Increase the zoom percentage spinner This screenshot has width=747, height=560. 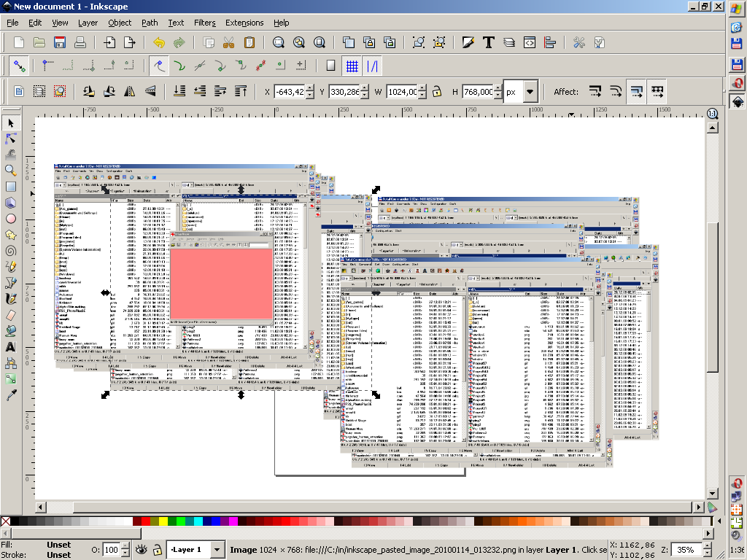(x=708, y=546)
